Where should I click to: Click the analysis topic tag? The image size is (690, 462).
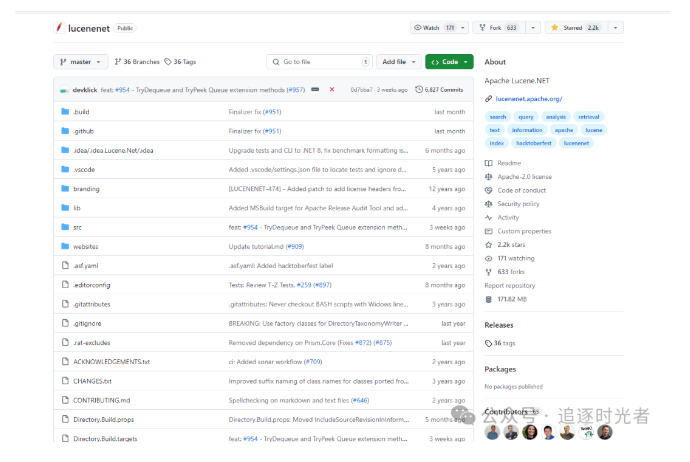click(x=556, y=117)
